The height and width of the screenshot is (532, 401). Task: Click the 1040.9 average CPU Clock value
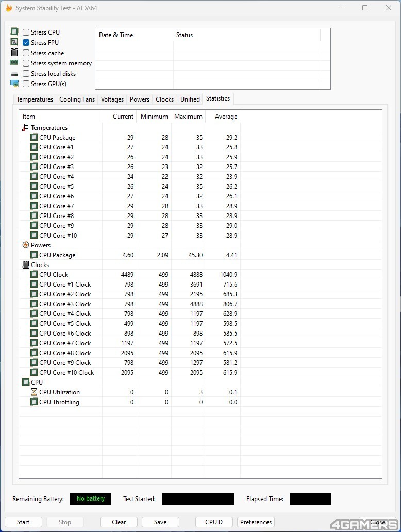[x=229, y=274]
